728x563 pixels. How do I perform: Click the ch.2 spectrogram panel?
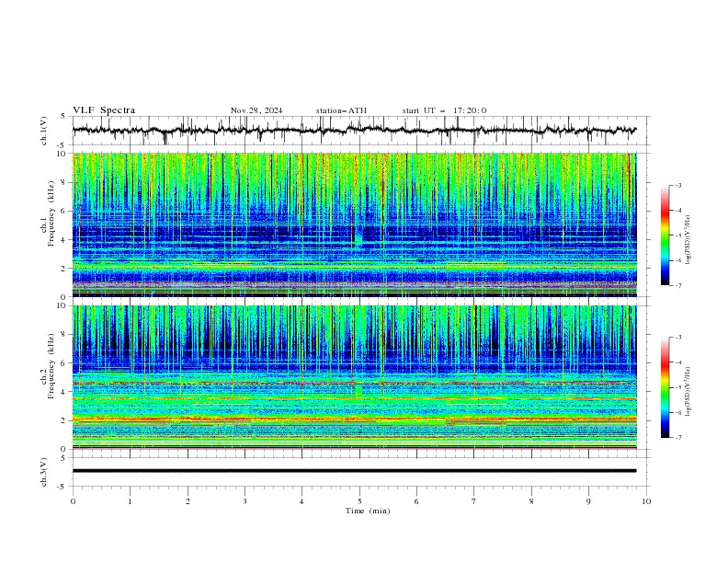(x=355, y=377)
